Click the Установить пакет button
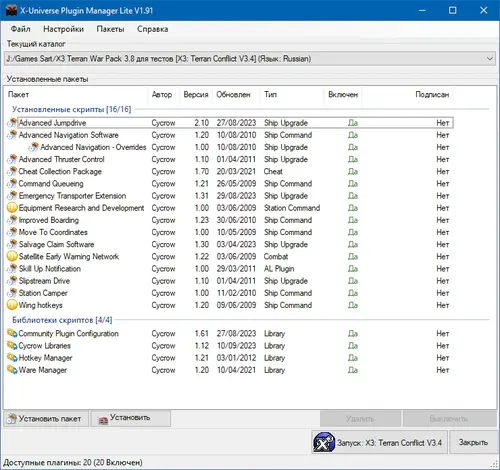 click(46, 419)
